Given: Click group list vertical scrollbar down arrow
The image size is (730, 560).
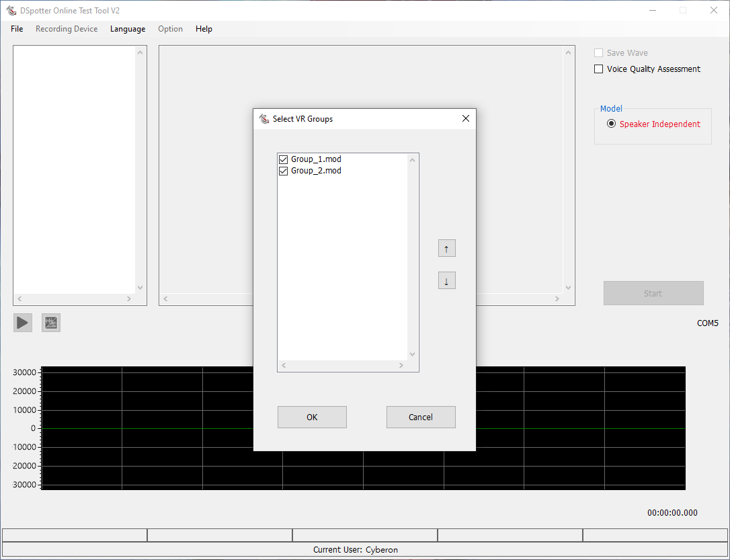Looking at the screenshot, I should (x=413, y=354).
